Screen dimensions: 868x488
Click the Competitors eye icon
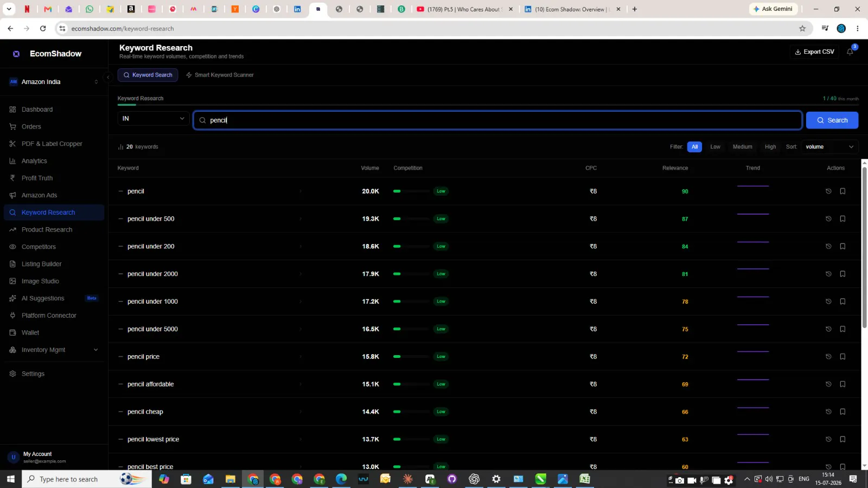[12, 247]
